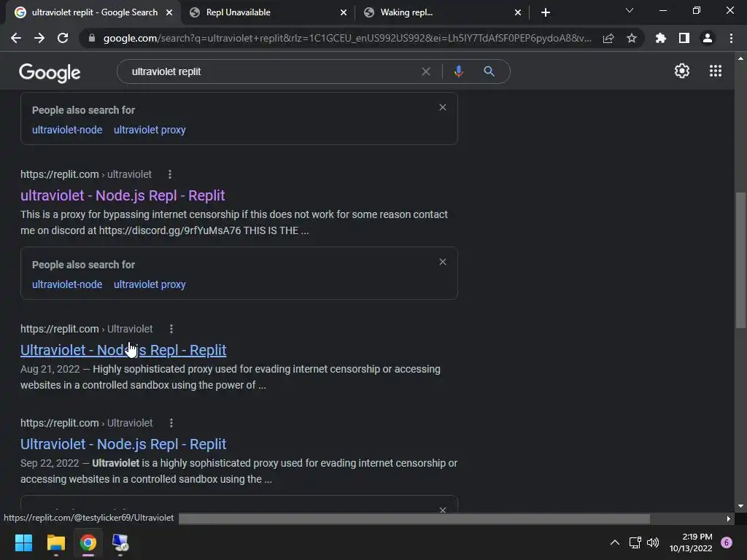
Task: Dismiss the second People also search for box
Action: [x=443, y=262]
